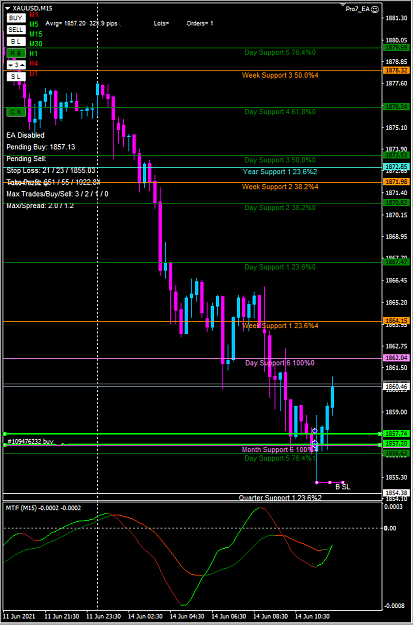Image resolution: width=413 pixels, height=625 pixels.
Task: Increase the value 3 using the up arrow
Action: (x=22, y=65)
